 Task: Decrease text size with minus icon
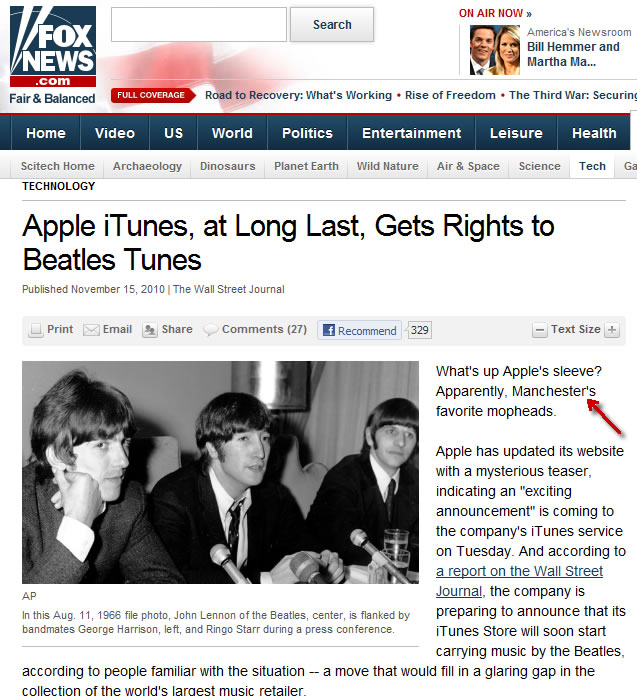(x=539, y=330)
